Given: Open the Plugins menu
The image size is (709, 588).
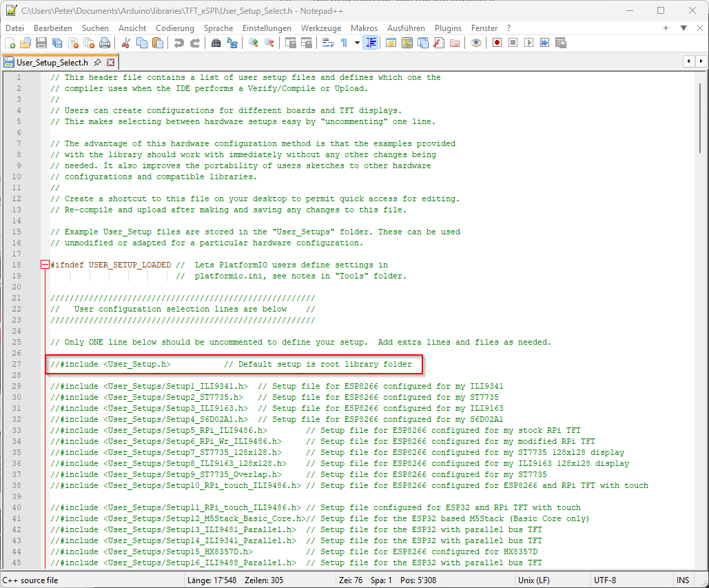Looking at the screenshot, I should pyautogui.click(x=448, y=28).
